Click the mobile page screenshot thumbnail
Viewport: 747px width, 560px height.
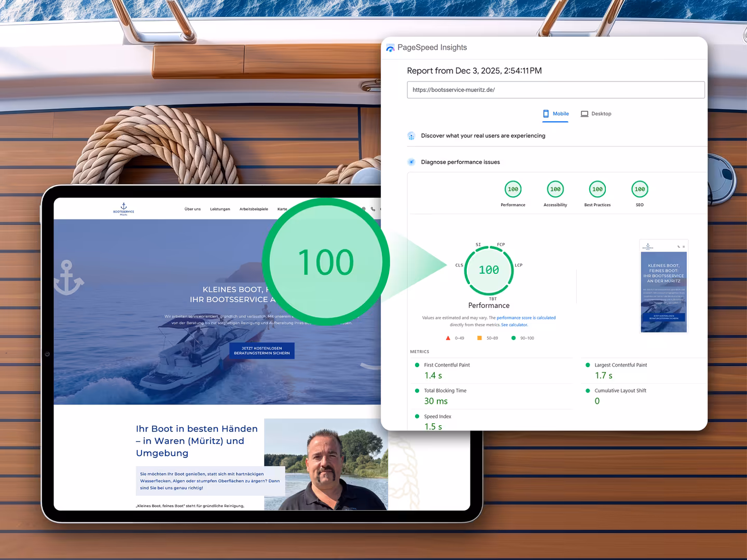coord(663,287)
